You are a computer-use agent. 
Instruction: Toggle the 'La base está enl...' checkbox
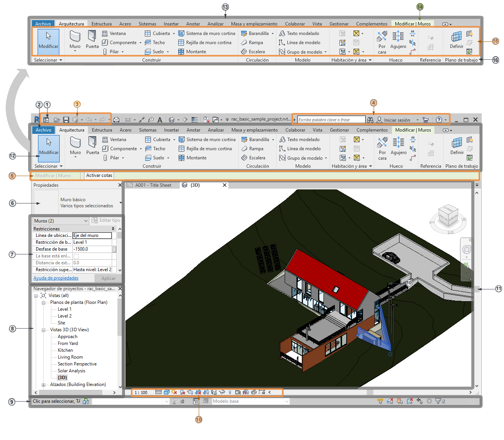(x=76, y=256)
